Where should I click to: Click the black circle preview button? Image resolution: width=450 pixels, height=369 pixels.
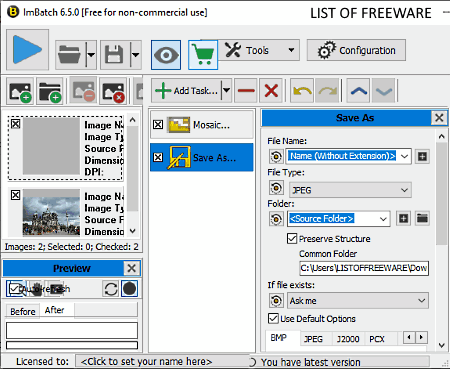point(129,289)
